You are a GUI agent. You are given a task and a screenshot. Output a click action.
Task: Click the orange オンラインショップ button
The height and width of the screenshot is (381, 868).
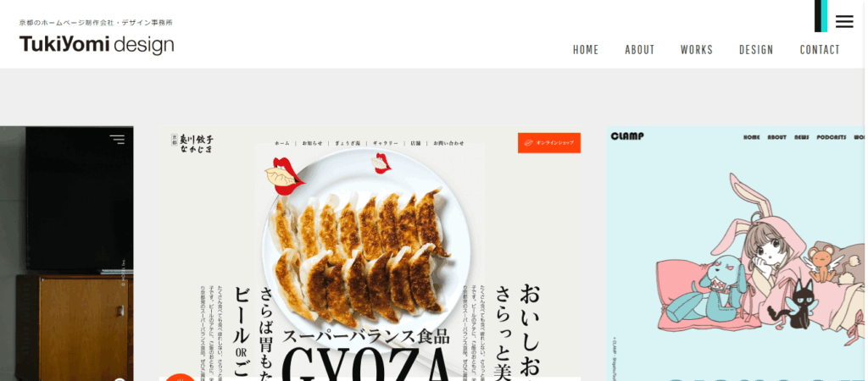pos(549,143)
